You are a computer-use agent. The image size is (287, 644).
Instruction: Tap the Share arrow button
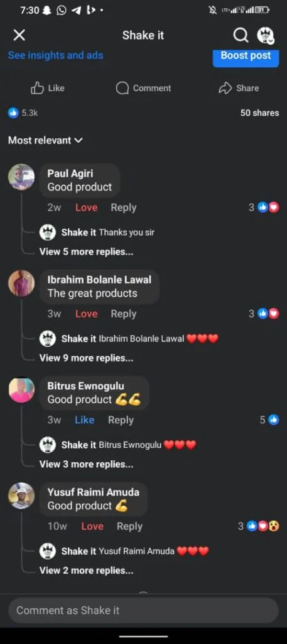tap(239, 88)
